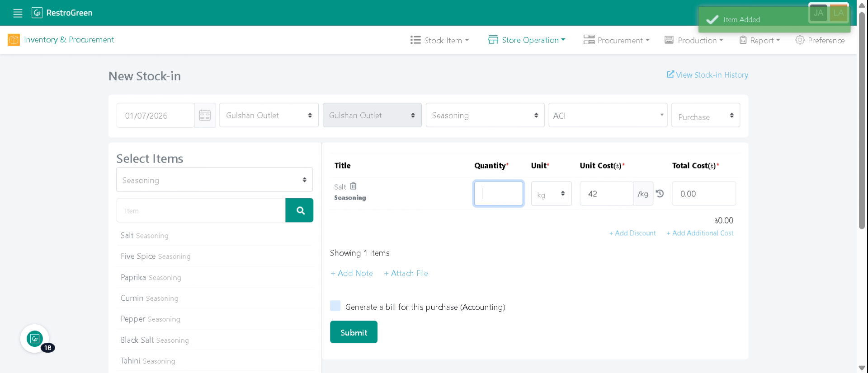
Task: Open the Select Items Seasoning dropdown
Action: pyautogui.click(x=215, y=180)
